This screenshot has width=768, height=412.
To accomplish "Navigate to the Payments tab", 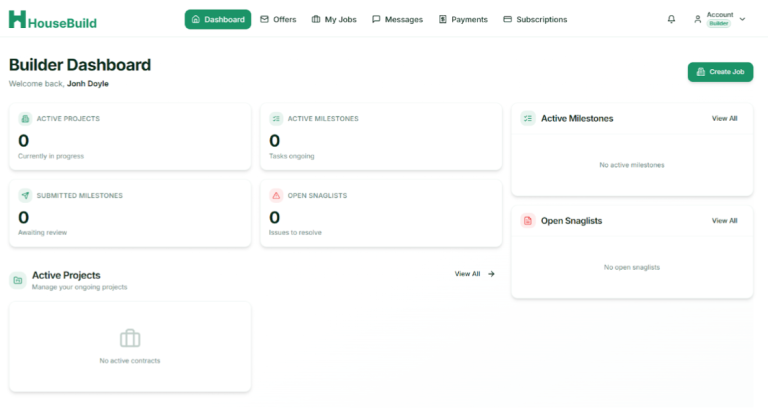I will click(463, 19).
